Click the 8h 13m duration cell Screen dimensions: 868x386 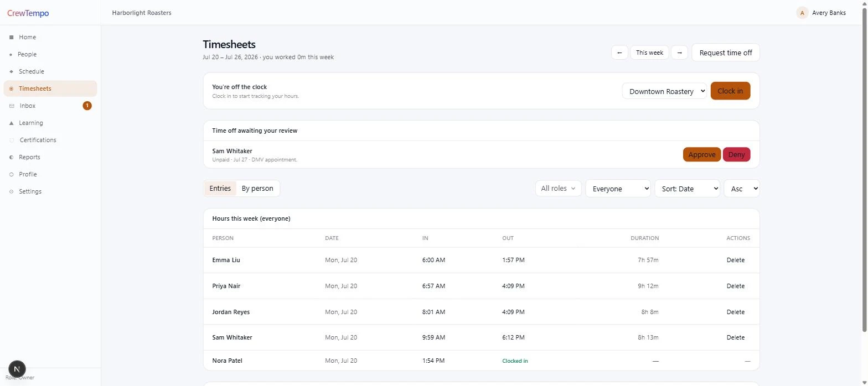[648, 337]
